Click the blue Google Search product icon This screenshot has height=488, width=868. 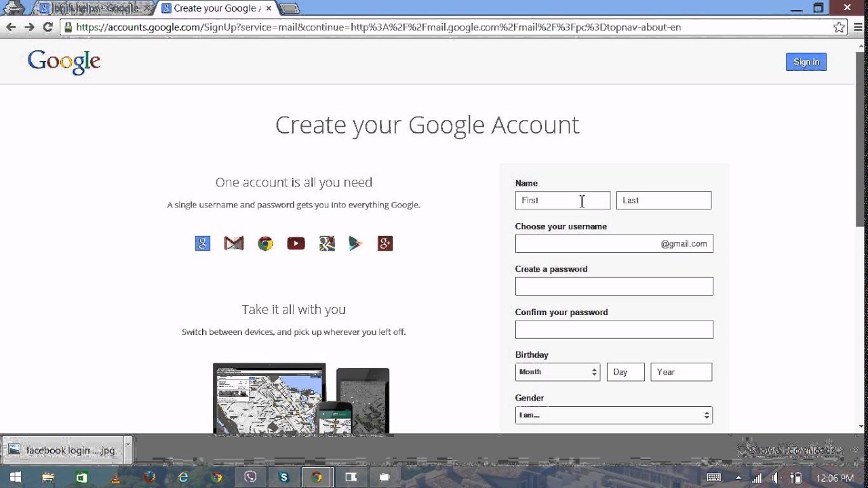click(203, 243)
